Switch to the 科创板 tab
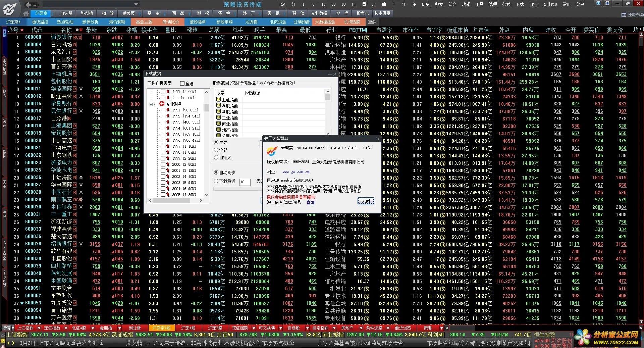Viewport: 644px width, 348px height. [87, 13]
